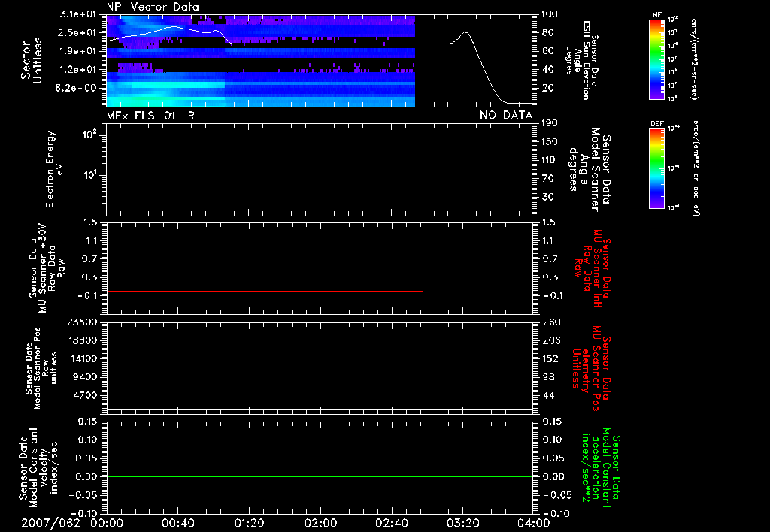The width and height of the screenshot is (770, 532).
Task: Click the "Sector Unitless" axis title
Action: tap(32, 60)
